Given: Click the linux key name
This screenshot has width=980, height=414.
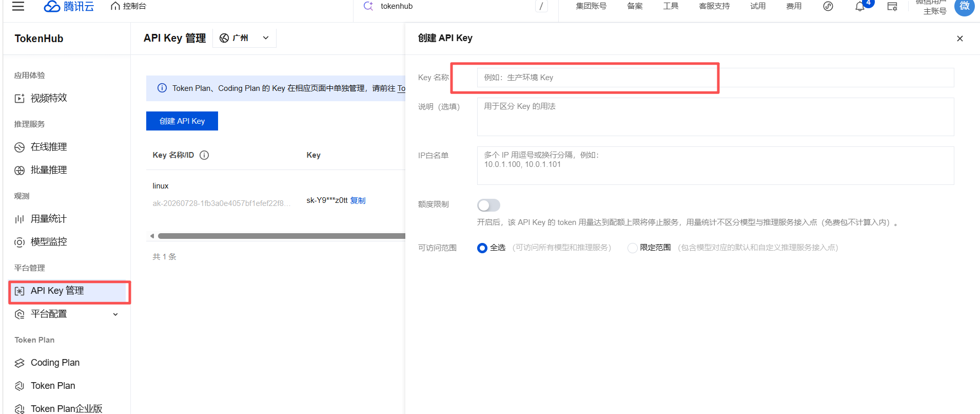Looking at the screenshot, I should click(161, 186).
